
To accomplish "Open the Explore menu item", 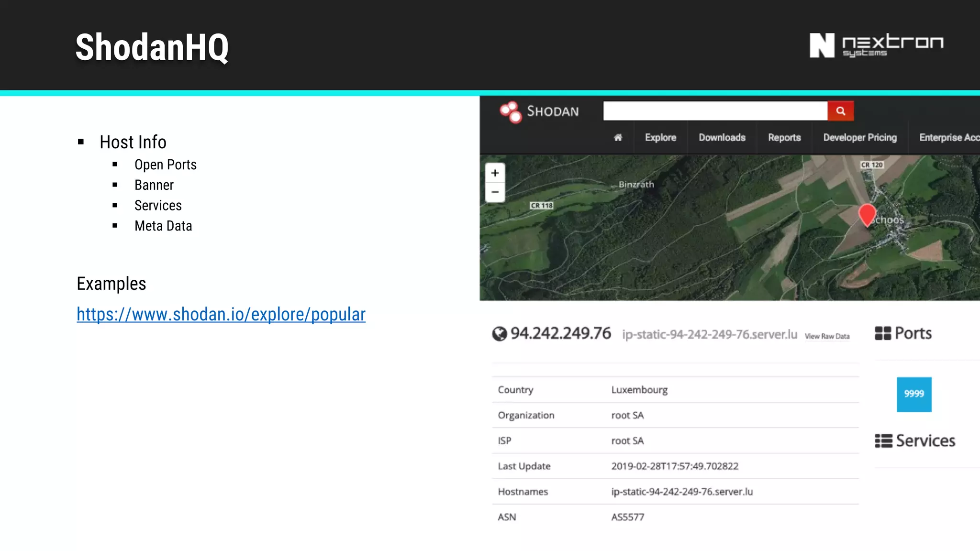I will [660, 138].
